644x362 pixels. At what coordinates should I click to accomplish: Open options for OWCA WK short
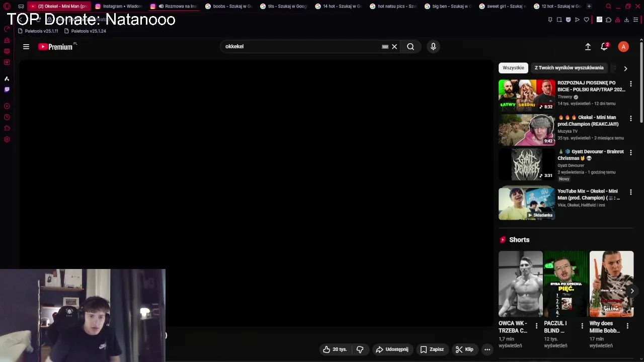tap(536, 326)
